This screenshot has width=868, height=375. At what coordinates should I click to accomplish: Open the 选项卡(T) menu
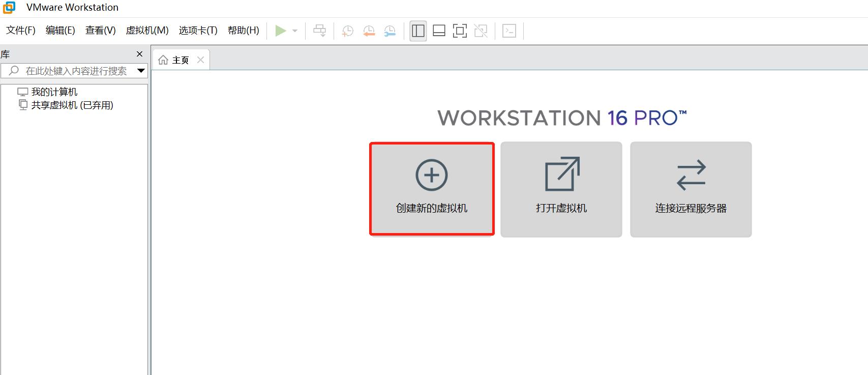coord(198,31)
